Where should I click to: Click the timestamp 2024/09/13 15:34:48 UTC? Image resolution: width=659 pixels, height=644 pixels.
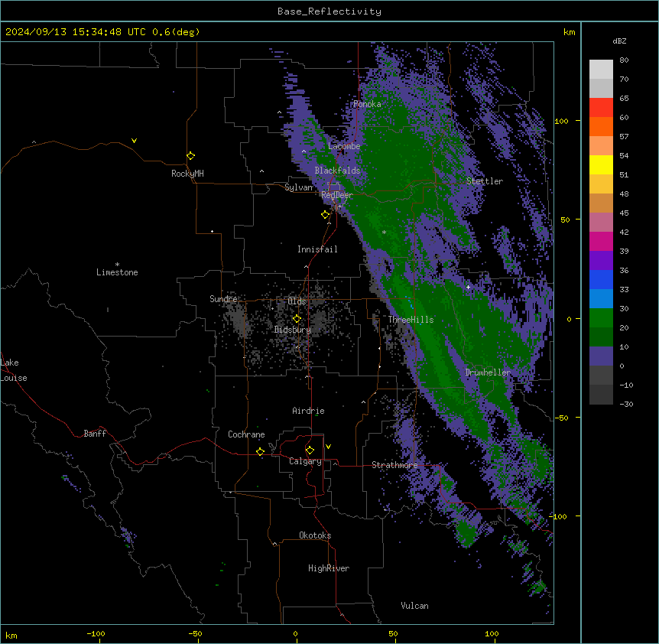75,32
